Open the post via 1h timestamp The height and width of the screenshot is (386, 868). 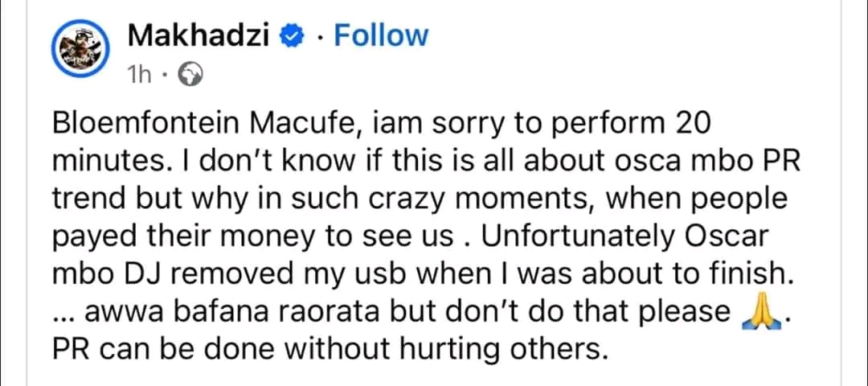141,75
